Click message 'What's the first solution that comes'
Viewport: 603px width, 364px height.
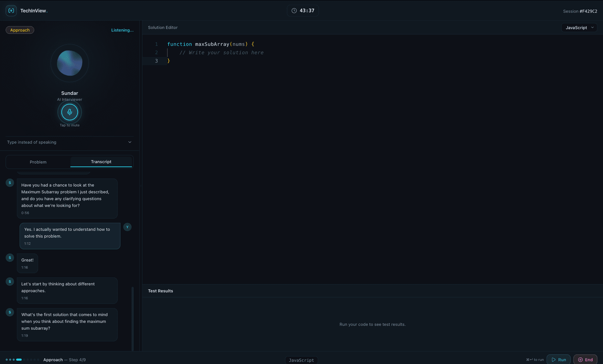click(67, 325)
